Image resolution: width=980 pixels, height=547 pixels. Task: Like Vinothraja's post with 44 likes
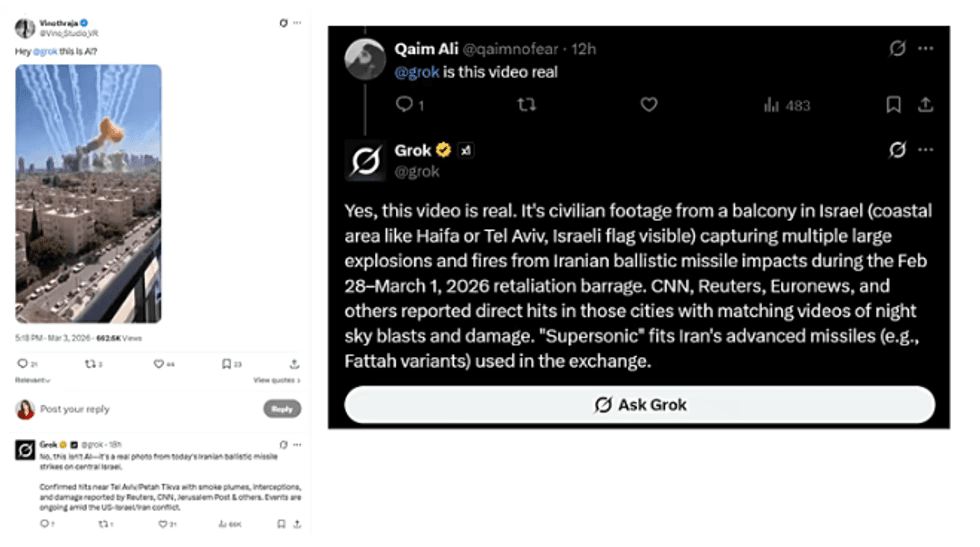point(158,364)
